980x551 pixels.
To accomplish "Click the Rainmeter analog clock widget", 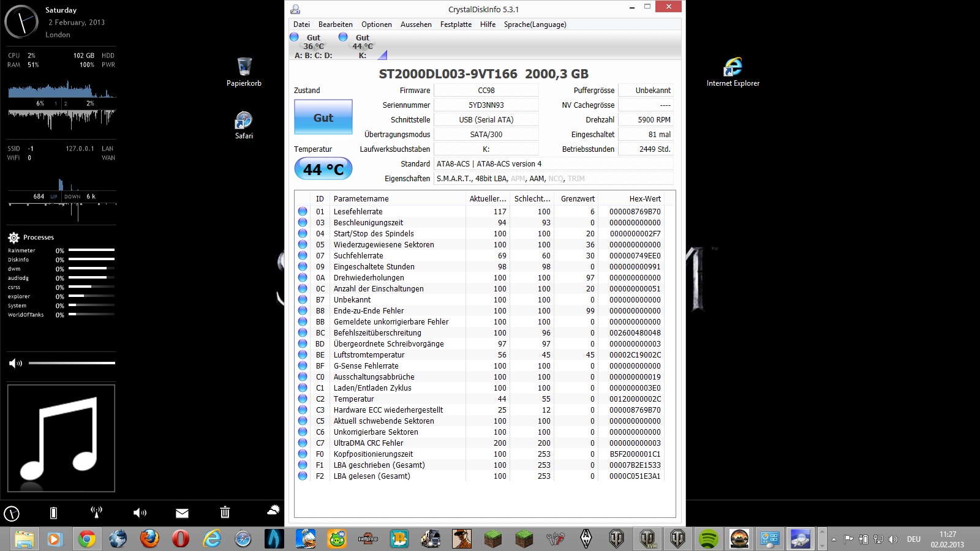I will [21, 22].
